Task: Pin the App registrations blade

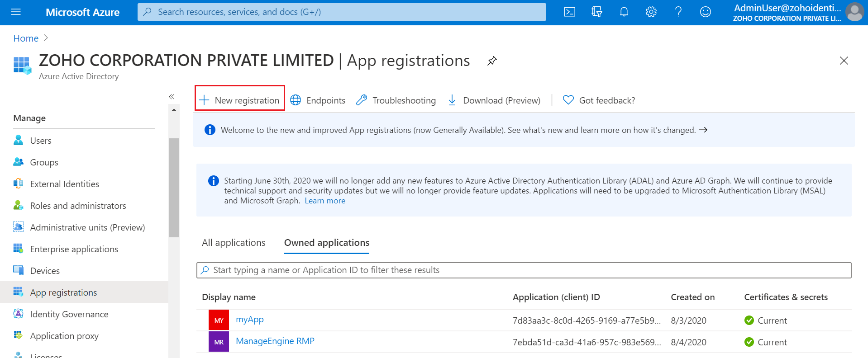Action: [x=492, y=61]
